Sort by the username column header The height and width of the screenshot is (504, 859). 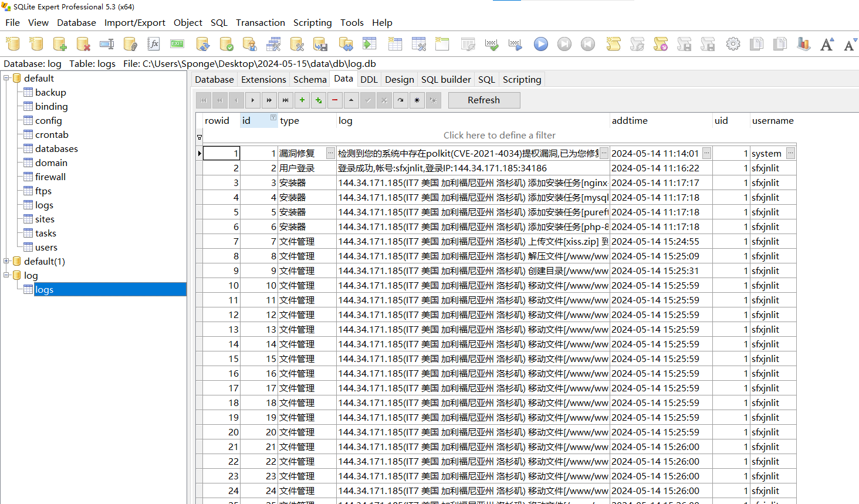773,120
